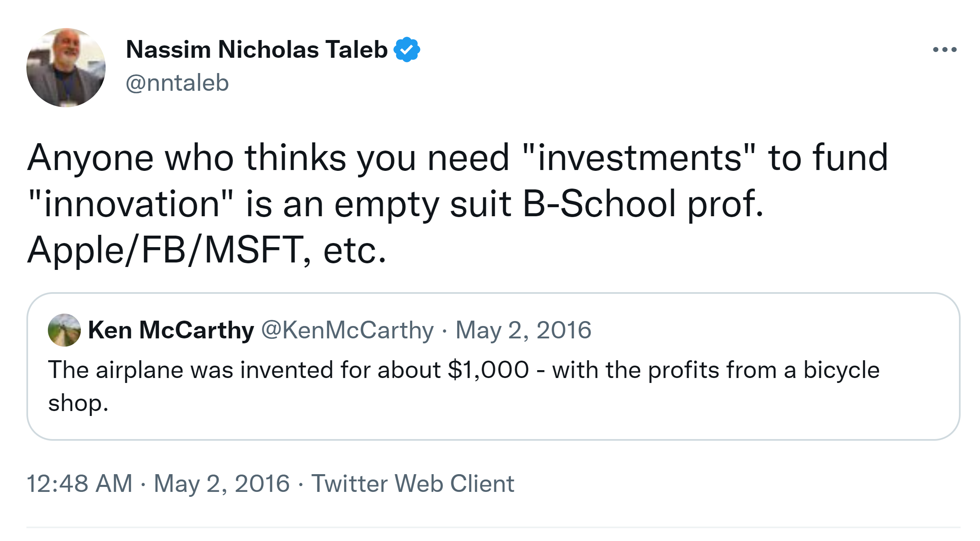Open the quoted tweet about the airplane
980x541 pixels.
coord(493,386)
